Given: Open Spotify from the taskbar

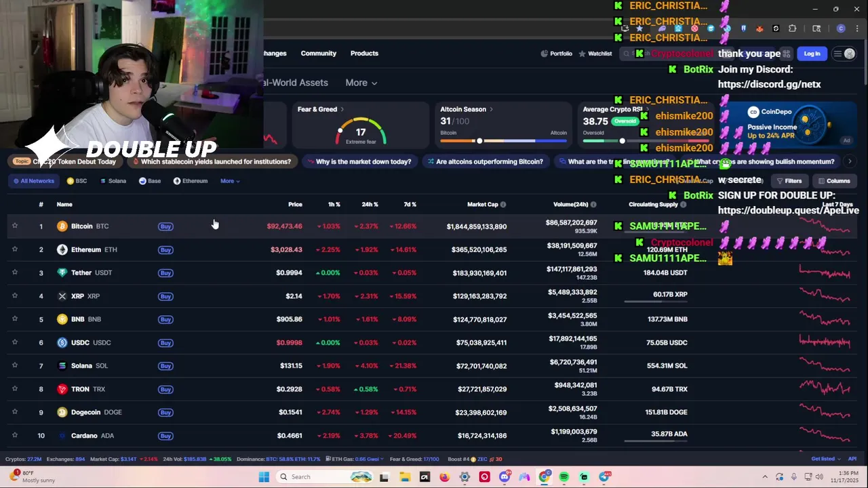Looking at the screenshot, I should (x=564, y=476).
